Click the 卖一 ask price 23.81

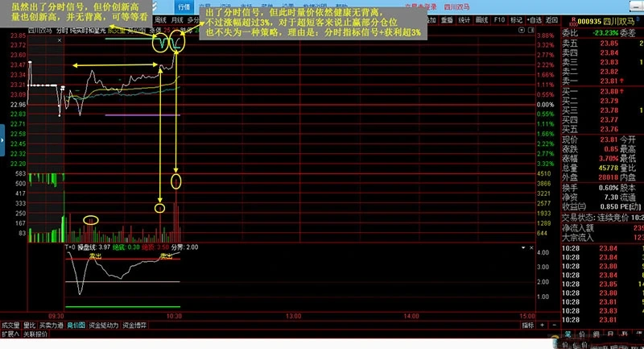(x=609, y=81)
